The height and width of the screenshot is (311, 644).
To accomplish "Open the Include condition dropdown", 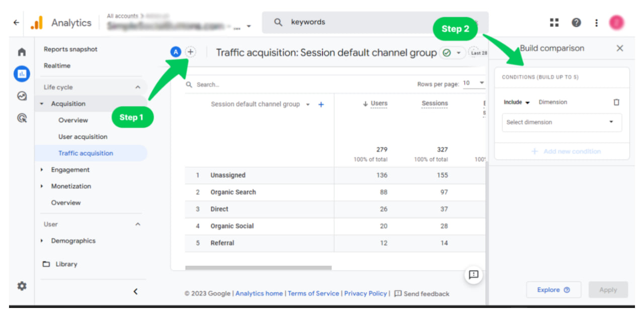I will coord(516,102).
